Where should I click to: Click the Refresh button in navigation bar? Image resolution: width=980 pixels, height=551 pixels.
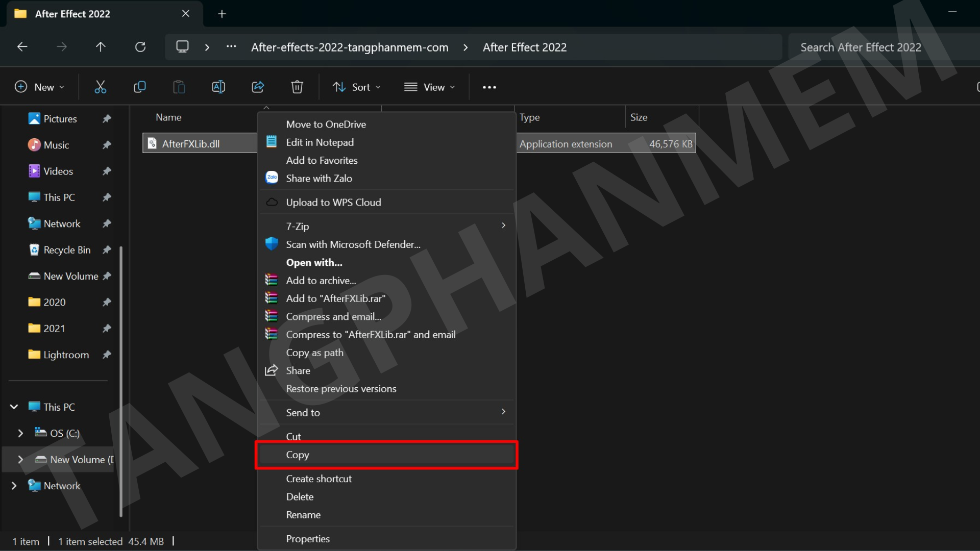(x=140, y=47)
